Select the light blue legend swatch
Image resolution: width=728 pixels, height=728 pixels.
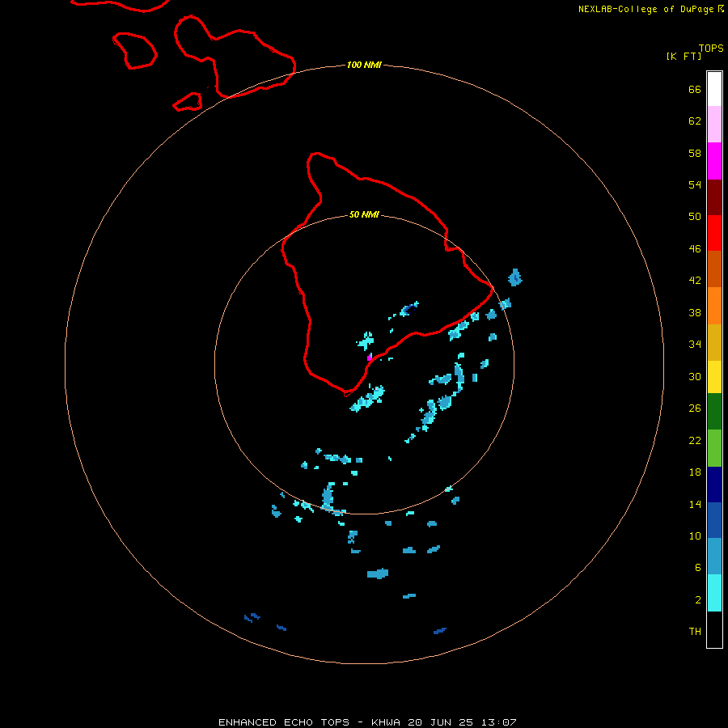click(x=714, y=557)
